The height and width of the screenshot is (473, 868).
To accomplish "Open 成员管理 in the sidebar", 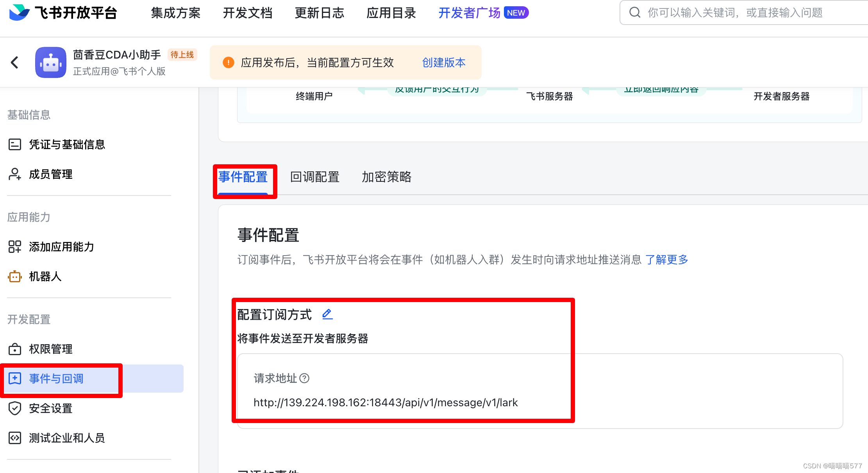I will click(50, 174).
